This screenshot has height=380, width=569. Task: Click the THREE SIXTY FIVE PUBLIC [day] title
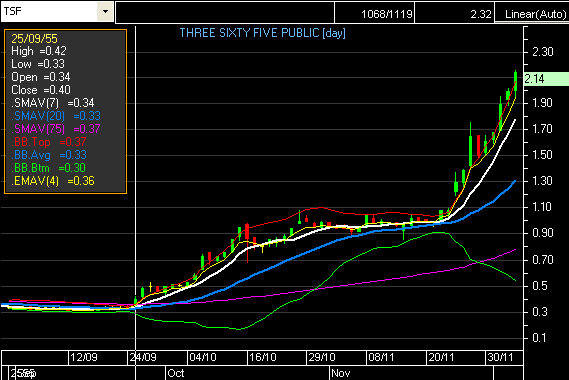click(x=263, y=33)
